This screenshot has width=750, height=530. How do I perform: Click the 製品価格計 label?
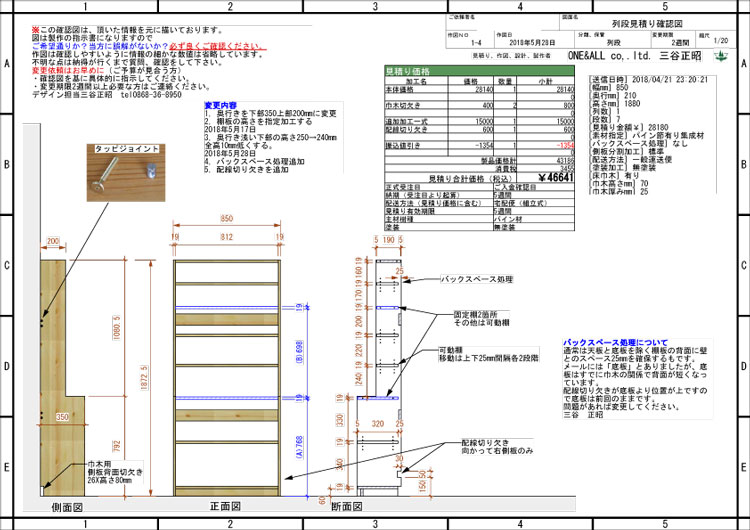pos(498,161)
